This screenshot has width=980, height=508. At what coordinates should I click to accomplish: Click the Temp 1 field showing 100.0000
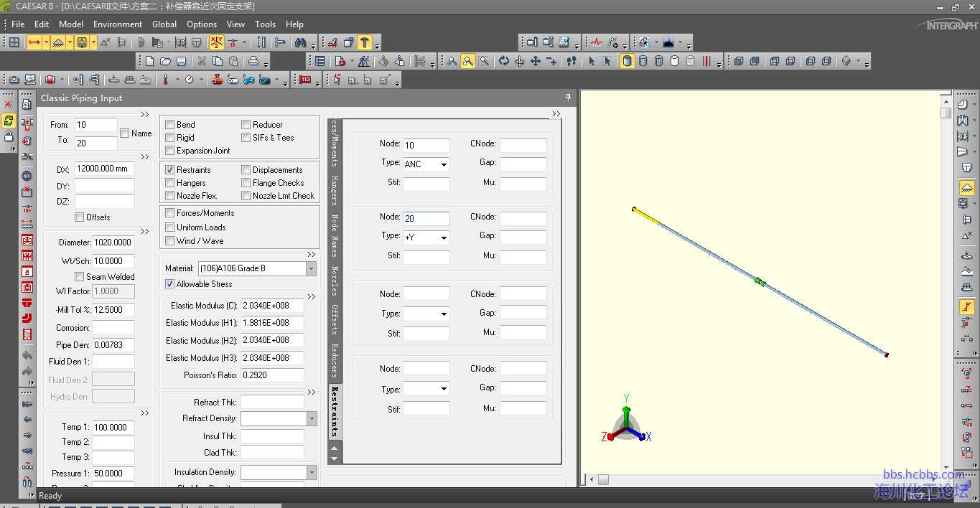pos(113,427)
